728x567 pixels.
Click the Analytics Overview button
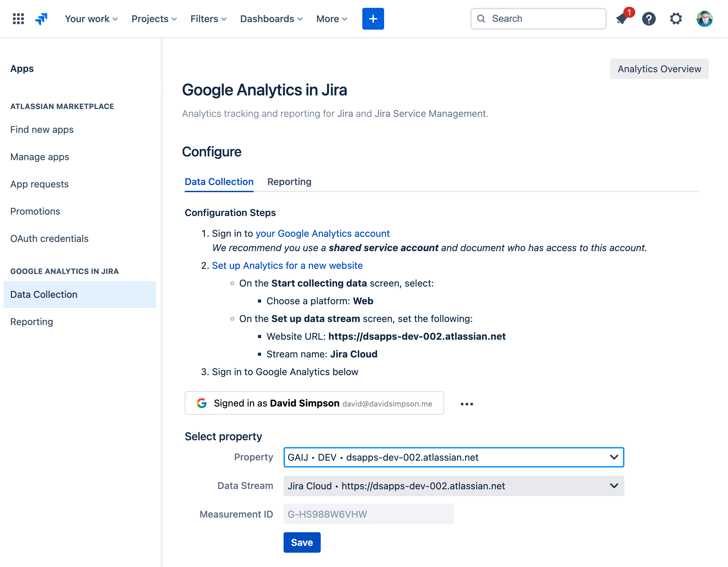(659, 69)
